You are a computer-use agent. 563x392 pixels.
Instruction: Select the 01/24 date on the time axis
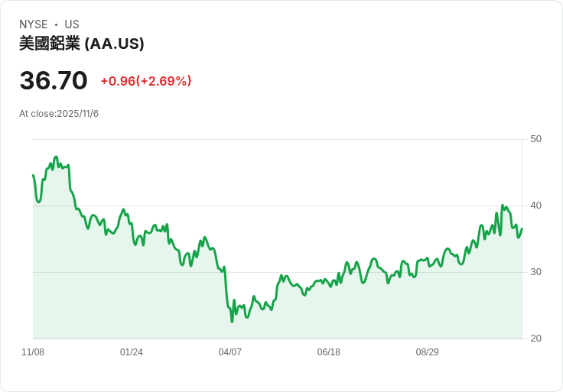click(x=132, y=352)
